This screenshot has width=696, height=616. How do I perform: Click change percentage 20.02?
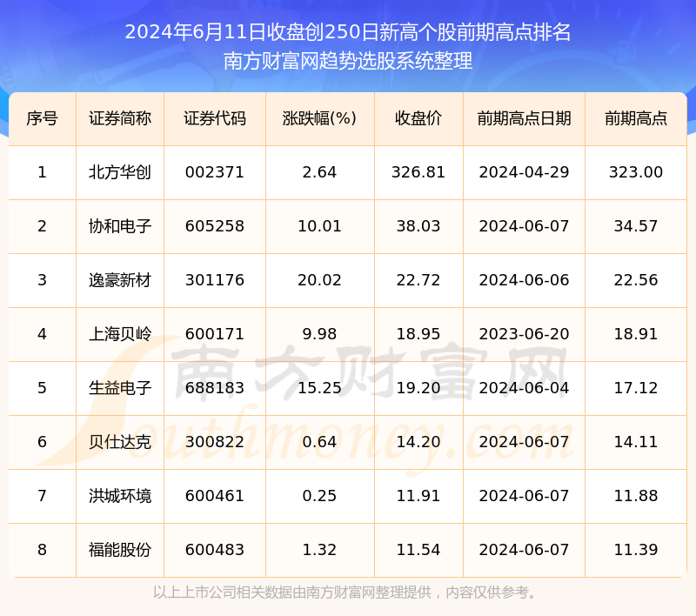point(319,280)
